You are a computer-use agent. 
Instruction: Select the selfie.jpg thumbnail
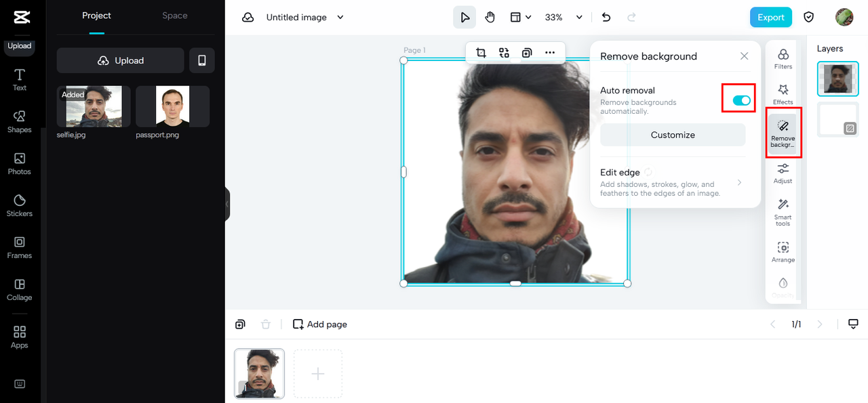(94, 106)
